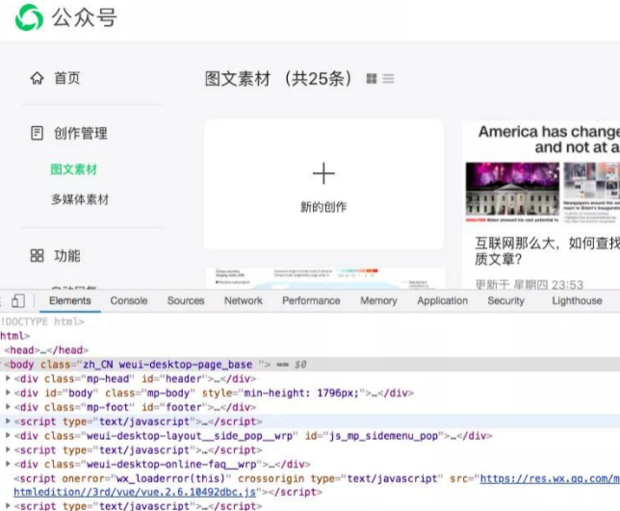Switch to the Performance tab
The height and width of the screenshot is (511, 620).
(x=311, y=301)
